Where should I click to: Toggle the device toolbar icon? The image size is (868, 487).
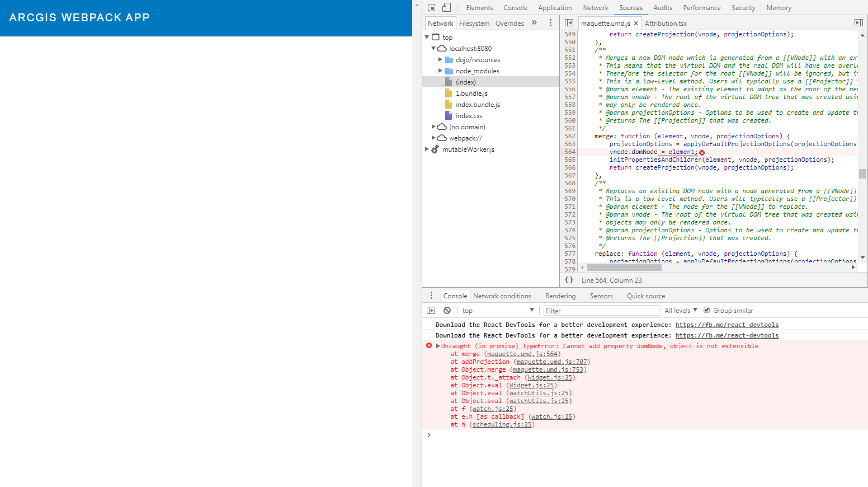coord(446,8)
